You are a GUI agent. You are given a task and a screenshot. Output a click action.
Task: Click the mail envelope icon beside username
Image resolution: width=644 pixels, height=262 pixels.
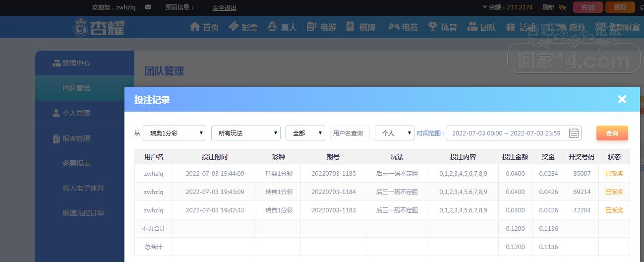click(x=148, y=7)
